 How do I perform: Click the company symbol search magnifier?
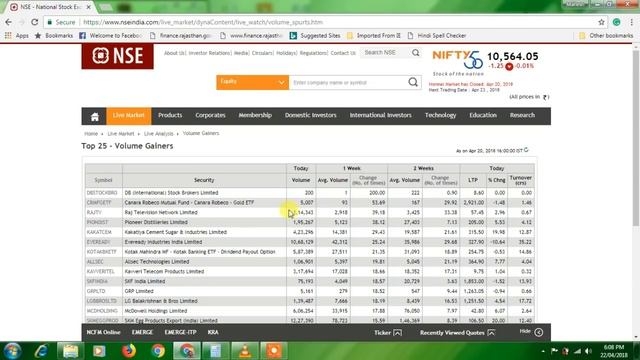pyautogui.click(x=413, y=82)
